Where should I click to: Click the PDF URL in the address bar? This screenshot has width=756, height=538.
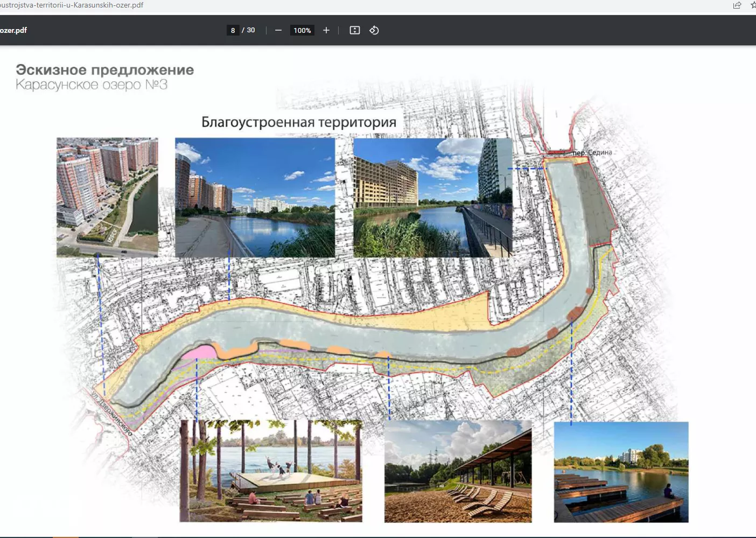72,5
